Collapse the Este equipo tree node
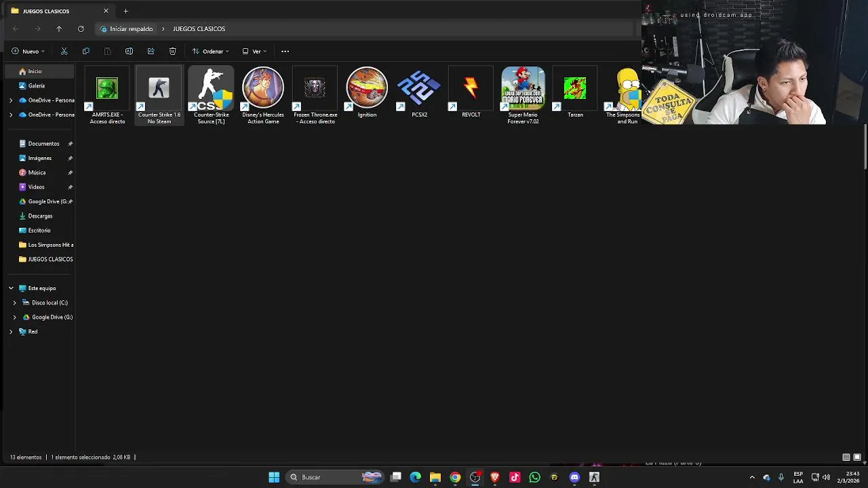Image resolution: width=868 pixels, height=488 pixels. (11, 288)
